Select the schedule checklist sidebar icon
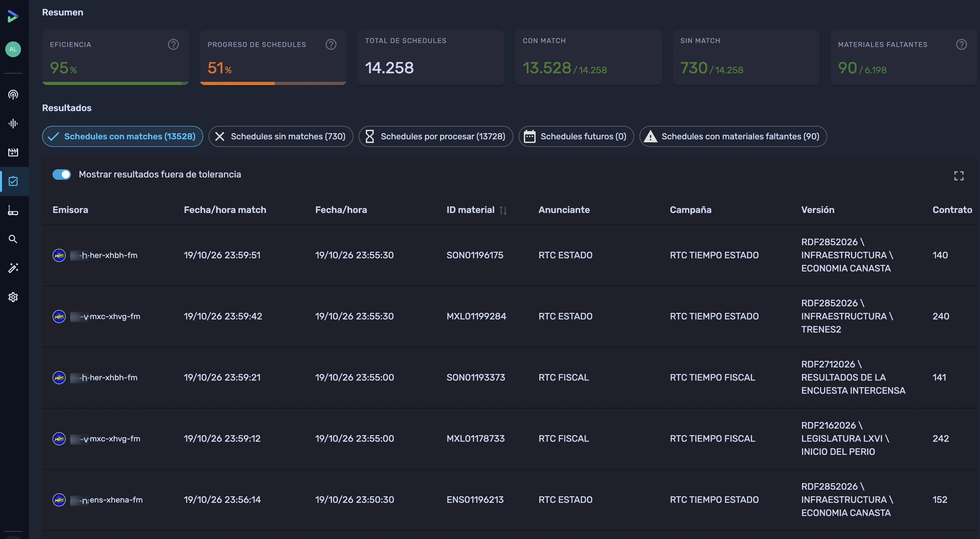This screenshot has height=539, width=980. [x=13, y=181]
